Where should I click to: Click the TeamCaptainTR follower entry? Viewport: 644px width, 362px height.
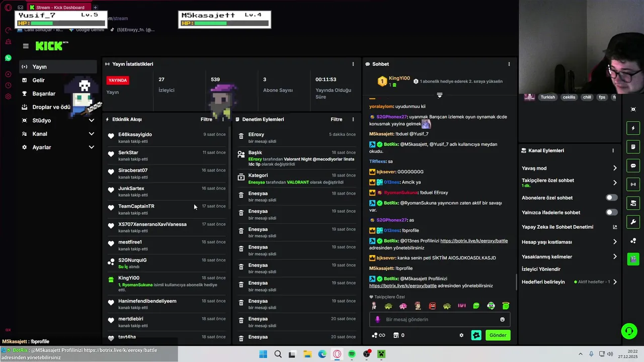point(167,209)
